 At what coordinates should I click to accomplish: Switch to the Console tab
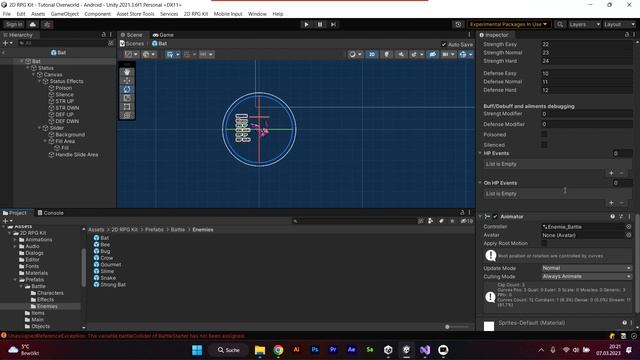tap(50, 213)
